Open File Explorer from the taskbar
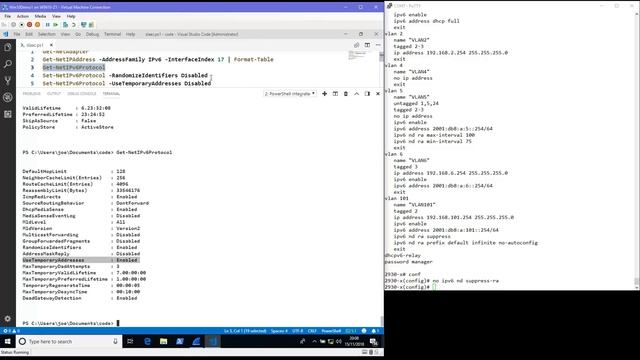The image size is (640, 360). (x=164, y=341)
